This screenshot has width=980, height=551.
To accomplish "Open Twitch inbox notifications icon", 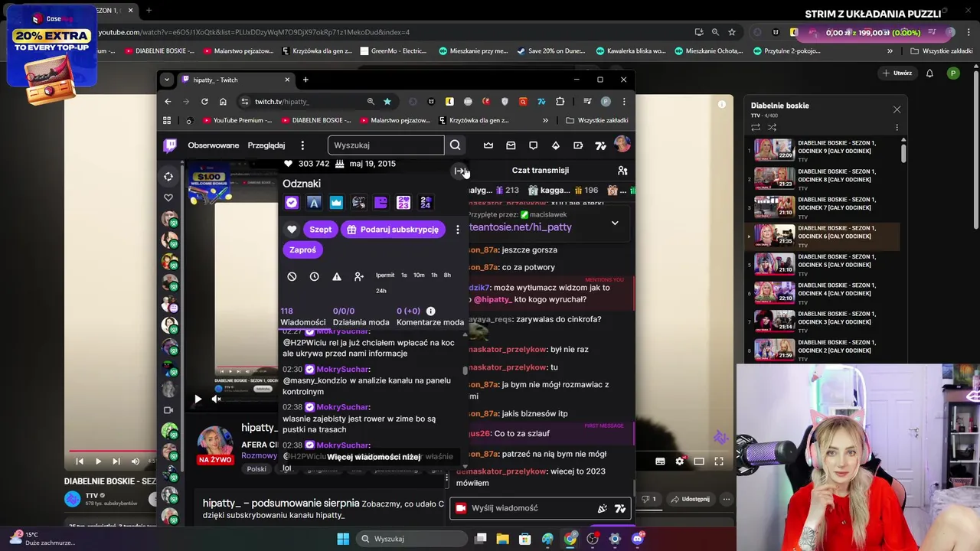I will click(x=511, y=145).
